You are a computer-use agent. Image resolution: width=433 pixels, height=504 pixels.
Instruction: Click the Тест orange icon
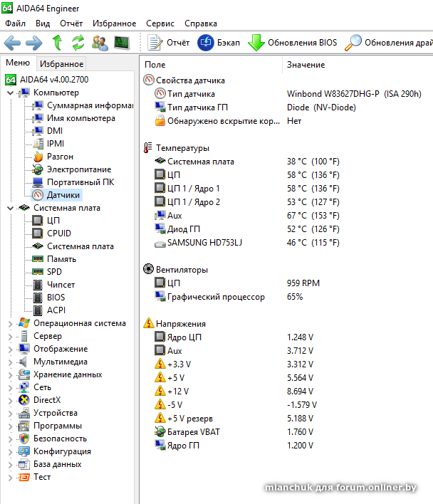coord(24,478)
